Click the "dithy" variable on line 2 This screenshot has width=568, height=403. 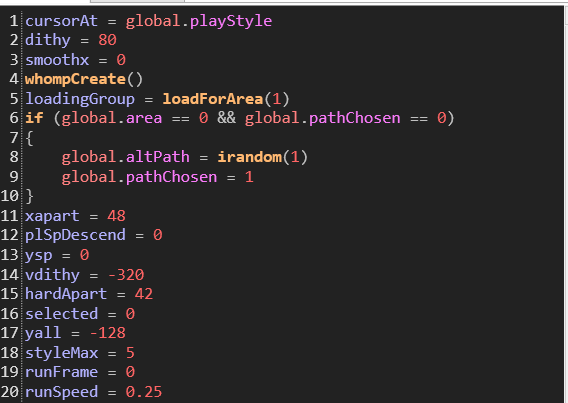pyautogui.click(x=48, y=41)
